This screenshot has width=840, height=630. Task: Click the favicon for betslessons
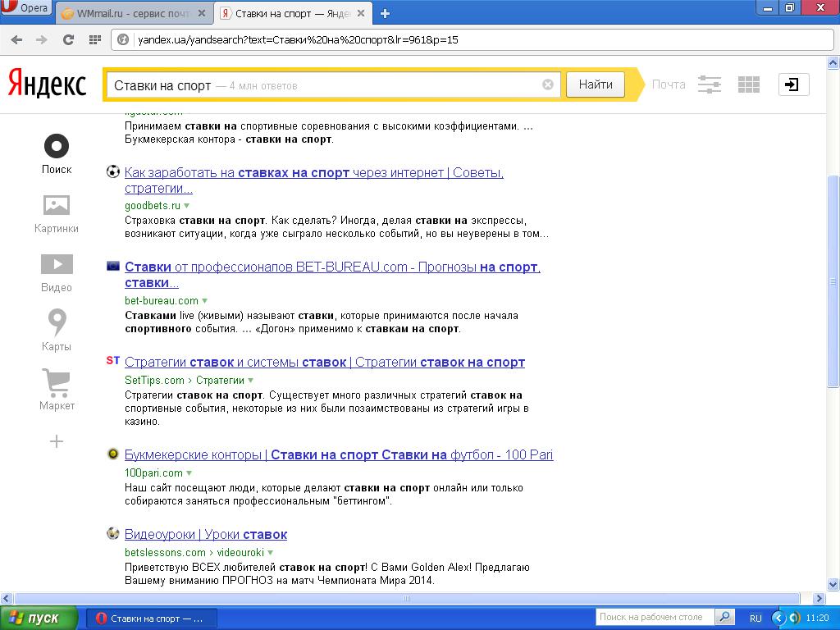pyautogui.click(x=113, y=533)
